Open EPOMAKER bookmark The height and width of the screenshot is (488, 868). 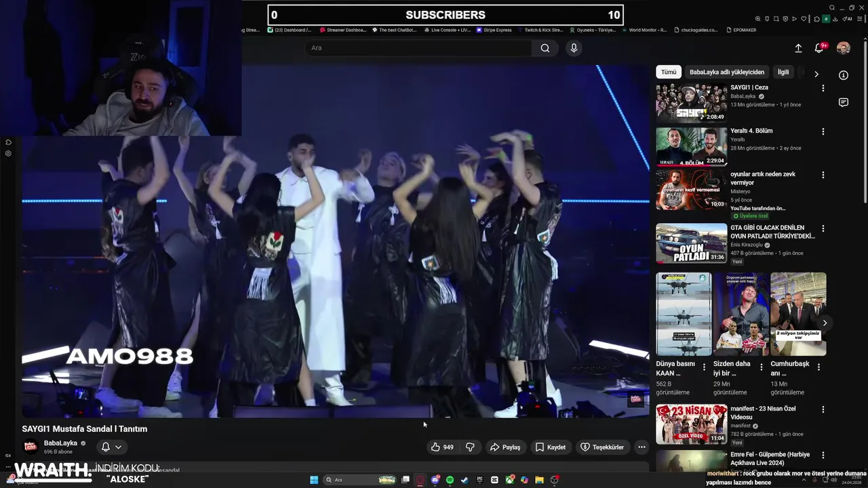tap(741, 30)
